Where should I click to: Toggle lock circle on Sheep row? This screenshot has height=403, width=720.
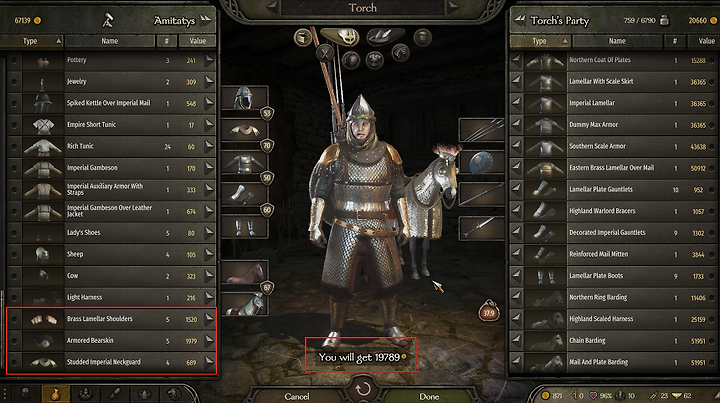pos(15,254)
